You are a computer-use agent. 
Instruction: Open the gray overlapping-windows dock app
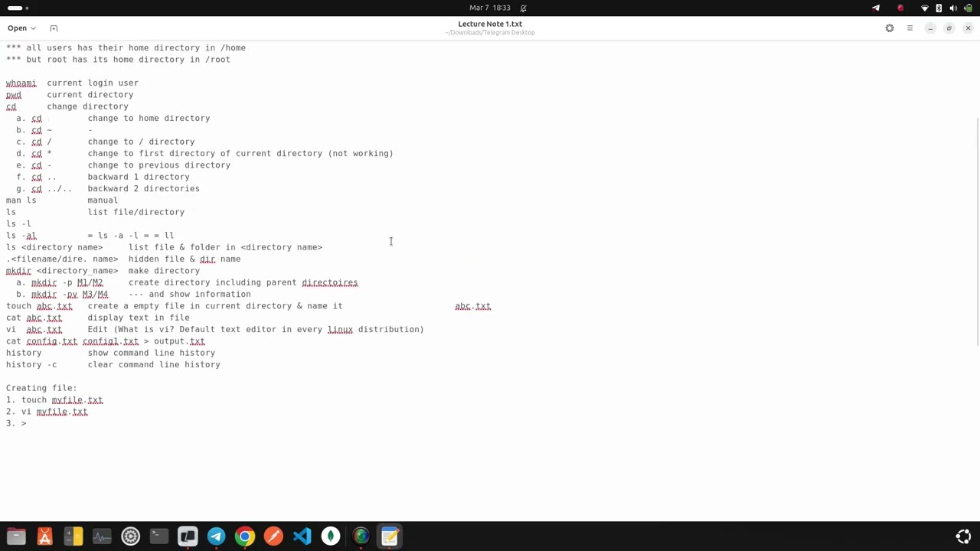[188, 536]
